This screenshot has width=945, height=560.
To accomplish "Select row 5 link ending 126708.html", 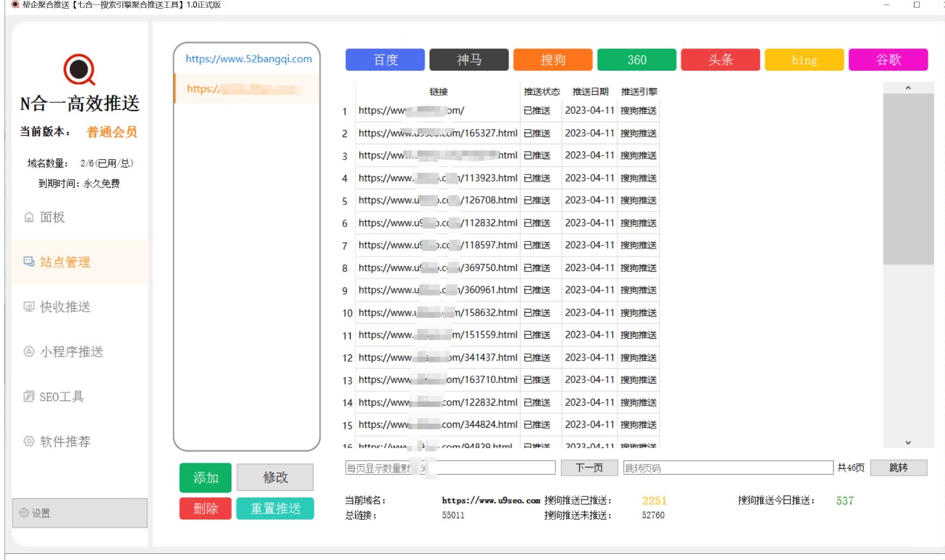I will tap(438, 200).
